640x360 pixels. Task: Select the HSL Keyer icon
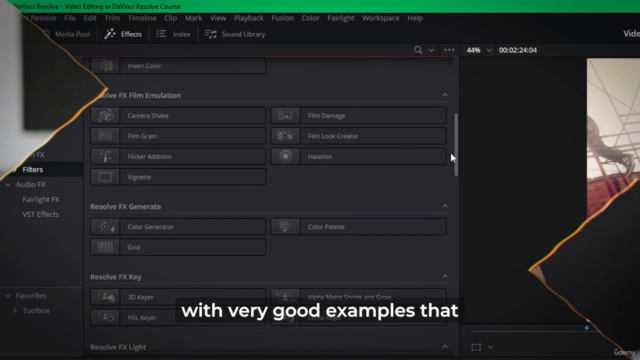pos(105,317)
